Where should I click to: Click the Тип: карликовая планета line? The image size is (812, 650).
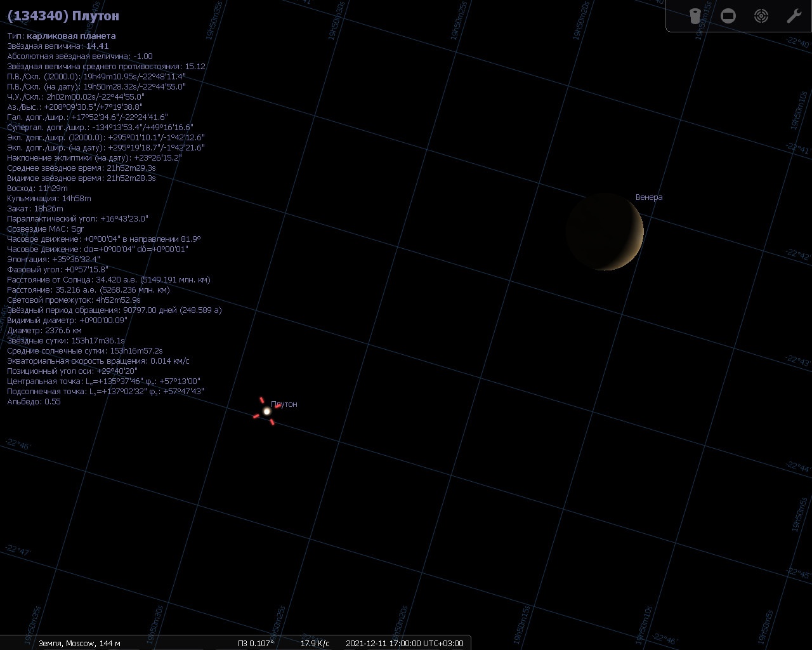coord(62,36)
